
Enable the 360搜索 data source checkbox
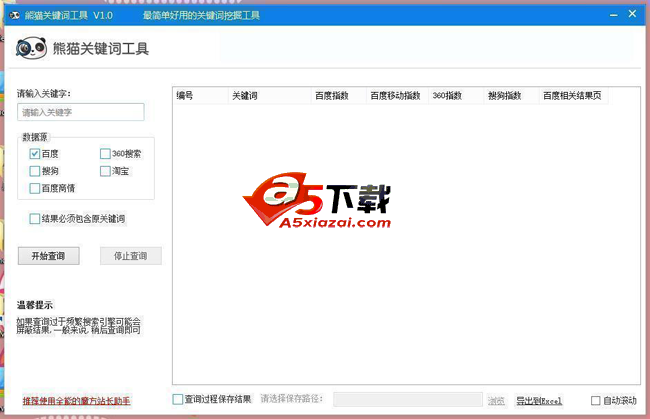point(105,154)
